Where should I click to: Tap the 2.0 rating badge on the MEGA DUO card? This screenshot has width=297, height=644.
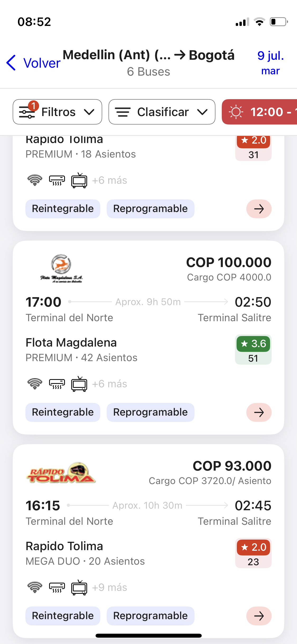tap(253, 553)
